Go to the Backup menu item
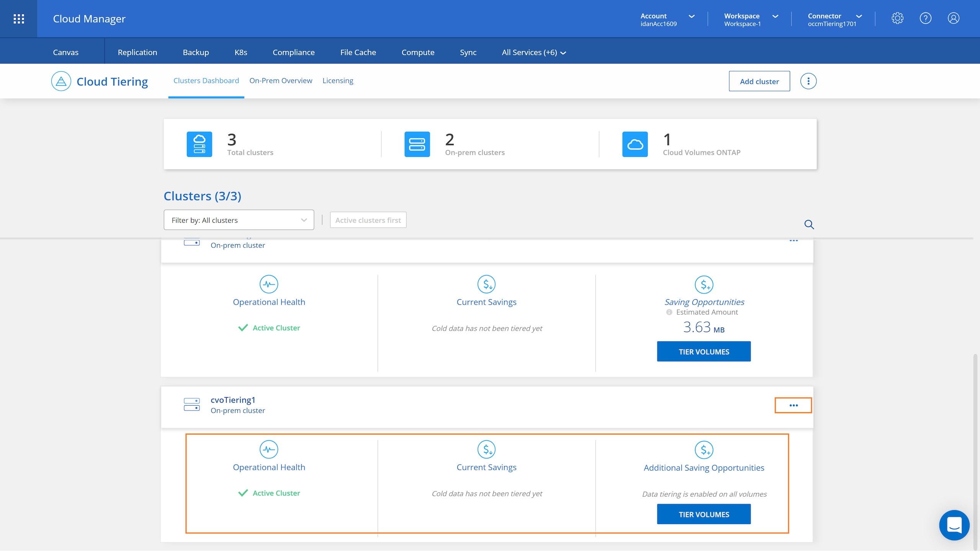This screenshot has width=980, height=551. [196, 52]
